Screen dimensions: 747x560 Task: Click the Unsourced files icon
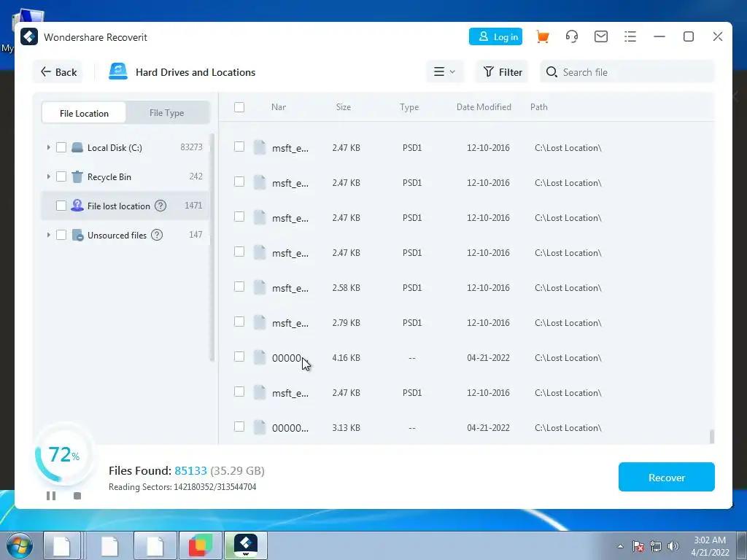click(77, 235)
